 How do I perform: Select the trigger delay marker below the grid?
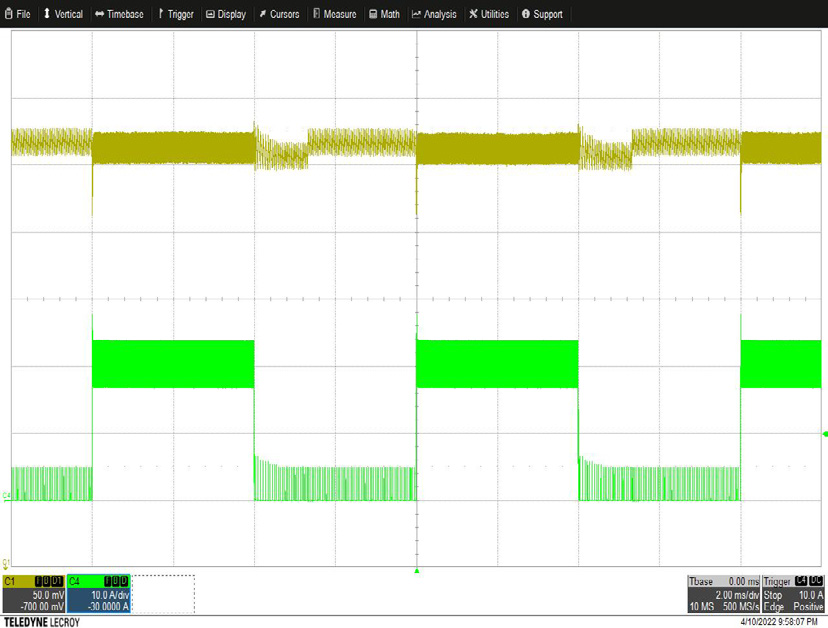[417, 571]
